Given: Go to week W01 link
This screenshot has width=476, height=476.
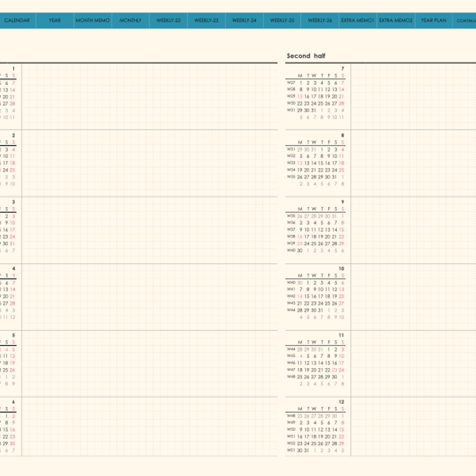Looking at the screenshot, I should point(291,450).
